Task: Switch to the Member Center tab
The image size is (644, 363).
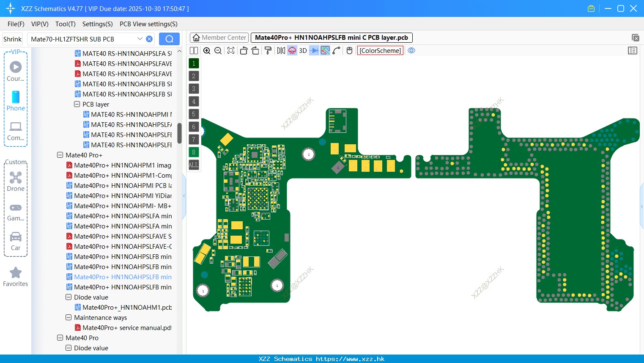Action: coord(219,38)
